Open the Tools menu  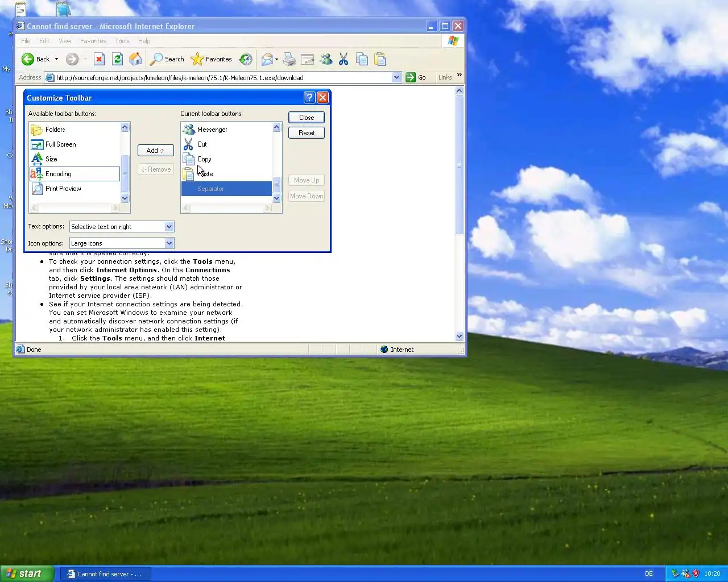(x=122, y=41)
